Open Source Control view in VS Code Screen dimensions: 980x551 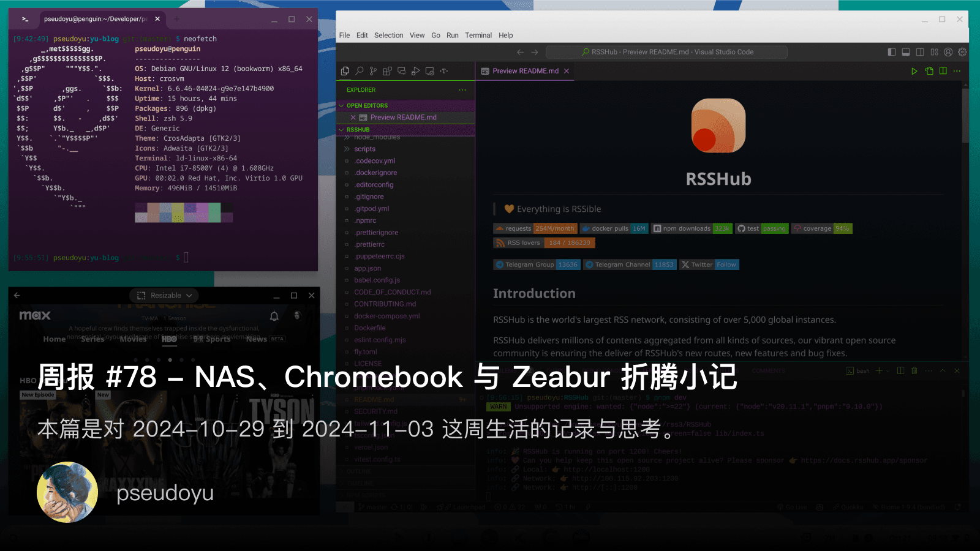tap(373, 71)
